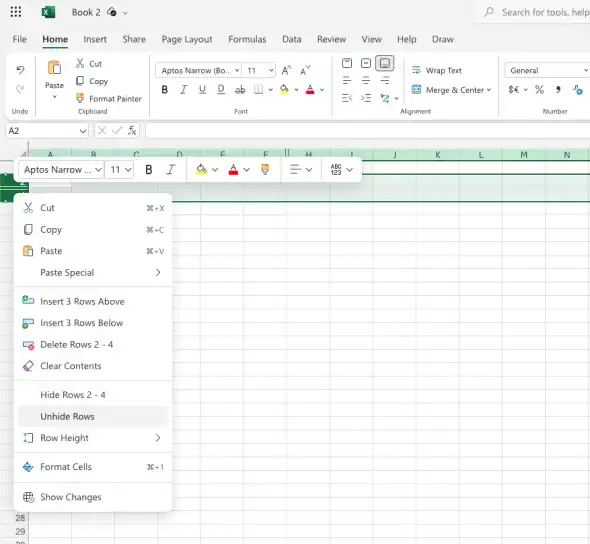Screen dimensions: 590x544
Task: Toggle Underline in the ribbon
Action: [x=202, y=90]
